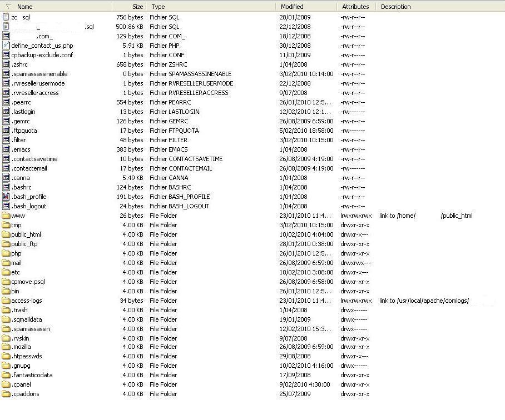Click the php folder icon
Viewport: 505px width, 420px height.
pyautogui.click(x=6, y=253)
